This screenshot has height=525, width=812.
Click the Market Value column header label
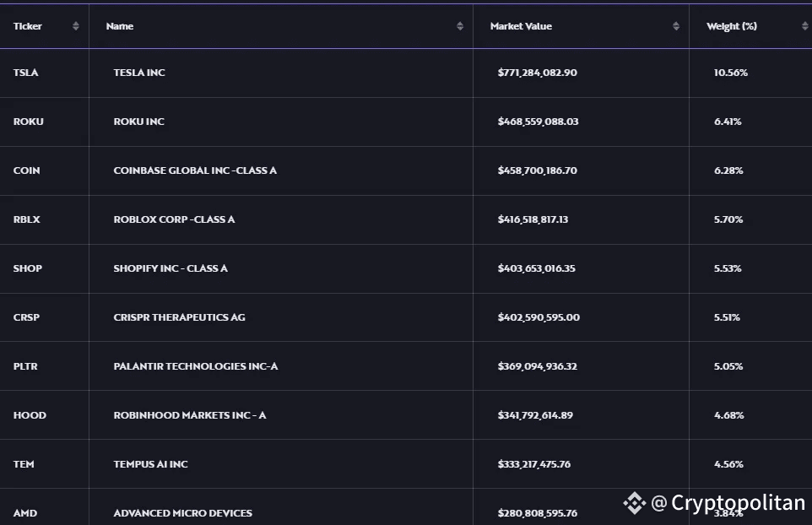[521, 26]
